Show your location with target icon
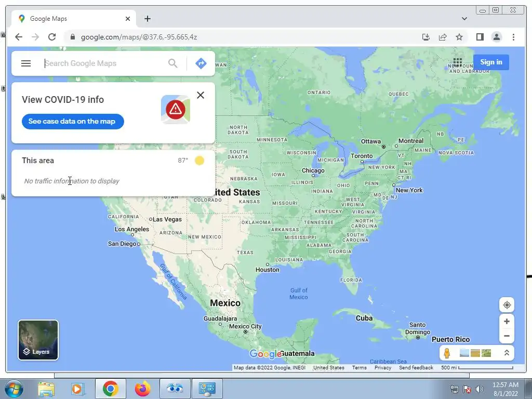 (507, 304)
